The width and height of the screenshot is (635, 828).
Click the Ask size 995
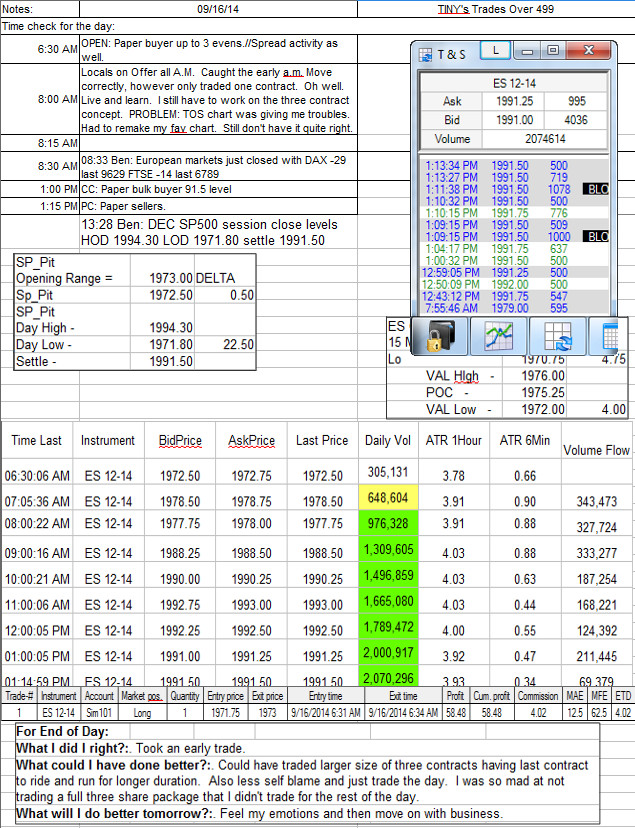(576, 101)
